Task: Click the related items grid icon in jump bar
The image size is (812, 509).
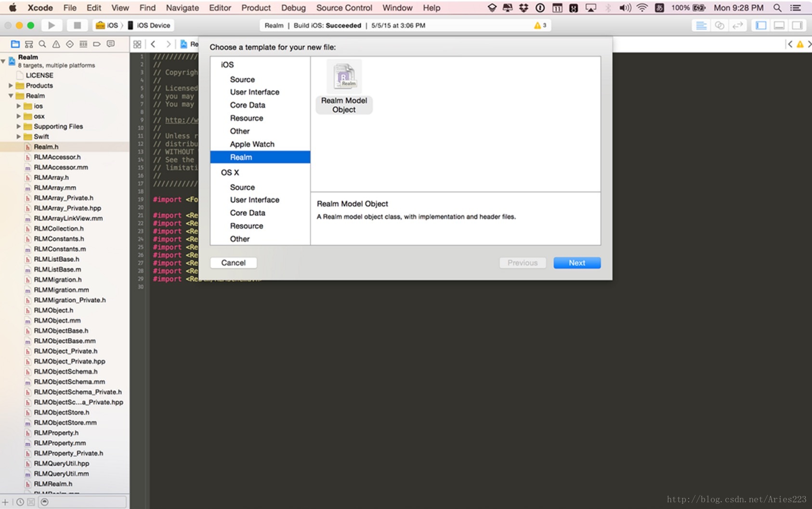Action: click(137, 44)
